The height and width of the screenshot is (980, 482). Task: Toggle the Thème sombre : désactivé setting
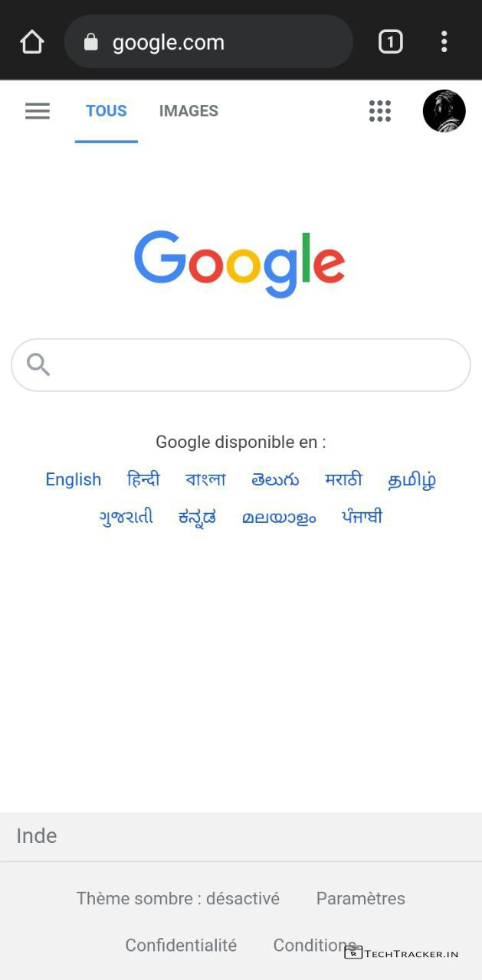tap(178, 898)
